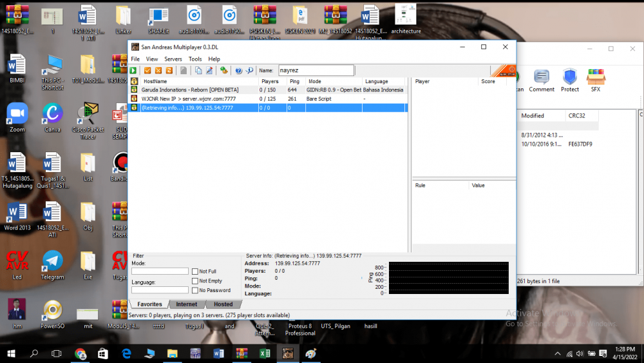The width and height of the screenshot is (644, 363).
Task: Sort servers by the Language column header
Action: coord(384,81)
